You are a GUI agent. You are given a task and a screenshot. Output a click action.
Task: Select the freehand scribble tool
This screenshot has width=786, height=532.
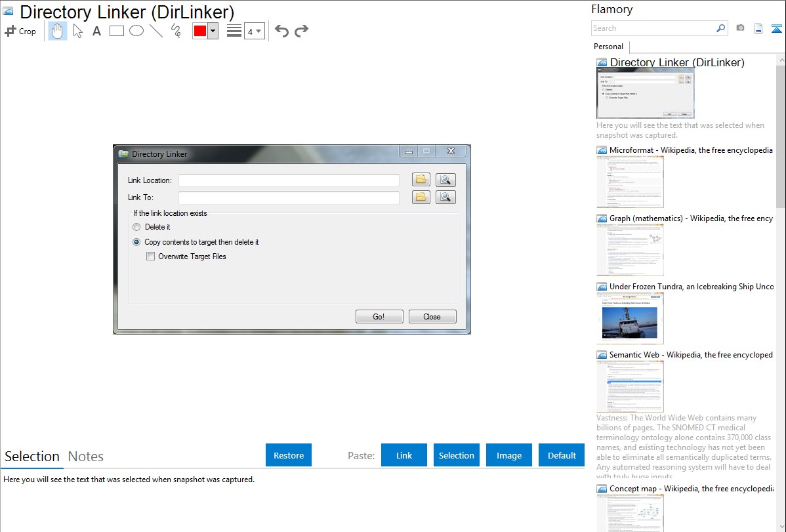pos(176,31)
